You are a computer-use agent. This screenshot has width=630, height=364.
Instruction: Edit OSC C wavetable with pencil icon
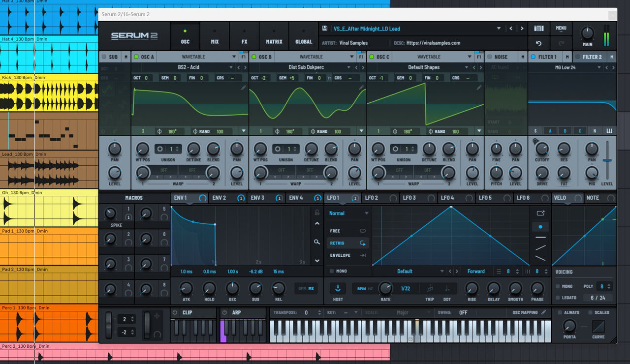(x=479, y=88)
